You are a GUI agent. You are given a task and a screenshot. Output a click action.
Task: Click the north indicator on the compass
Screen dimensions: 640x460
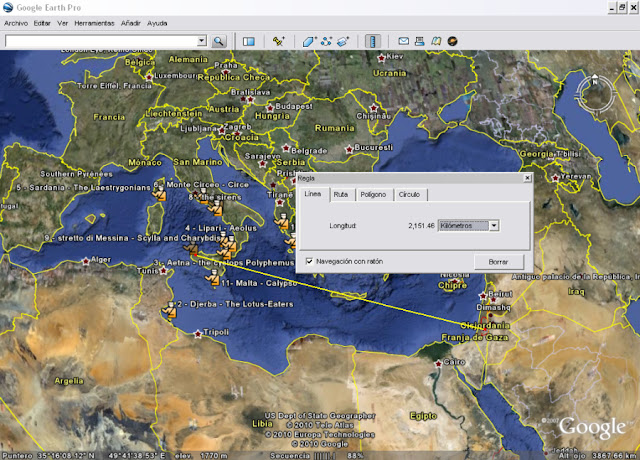point(595,78)
